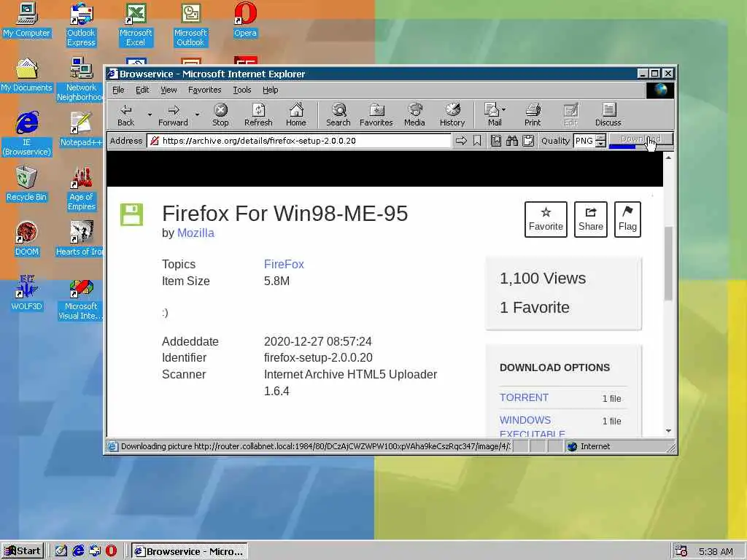Launch Internet Explorer from quick launch
Image resolution: width=747 pixels, height=560 pixels.
[78, 551]
